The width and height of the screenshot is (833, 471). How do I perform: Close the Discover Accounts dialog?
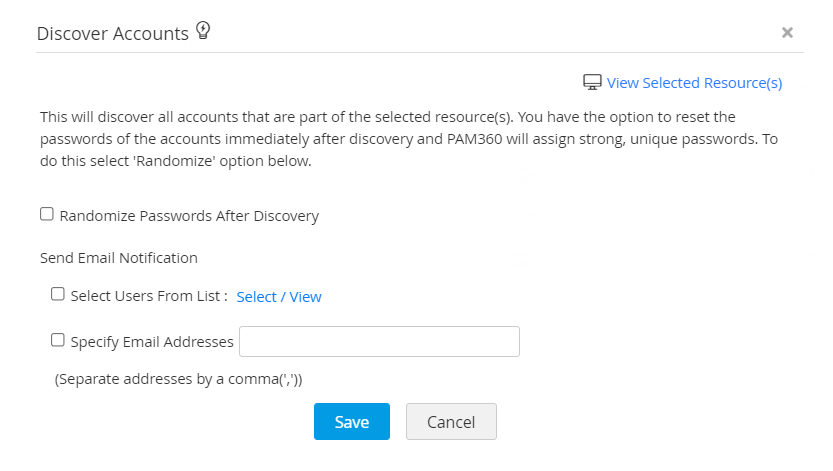tap(787, 33)
